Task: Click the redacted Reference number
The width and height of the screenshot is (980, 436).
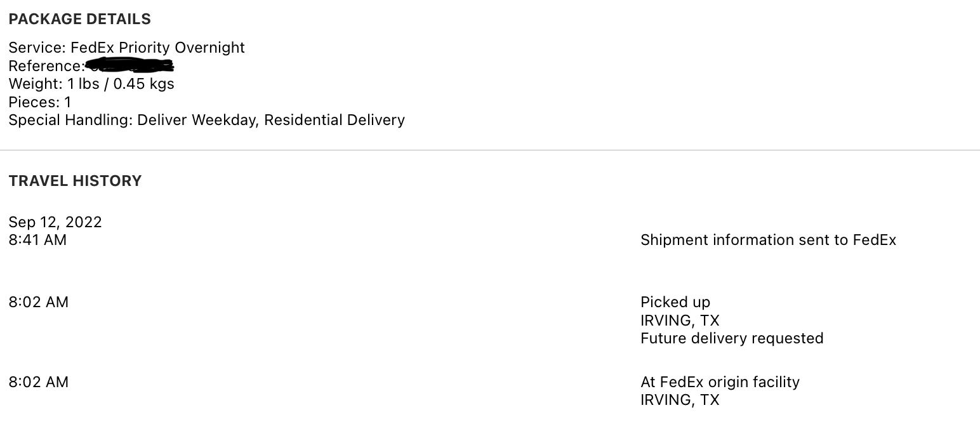Action: coord(130,65)
